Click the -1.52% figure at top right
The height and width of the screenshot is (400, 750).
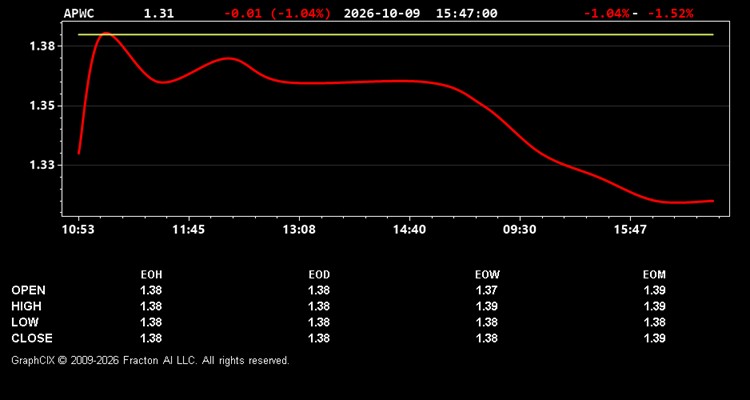click(670, 13)
